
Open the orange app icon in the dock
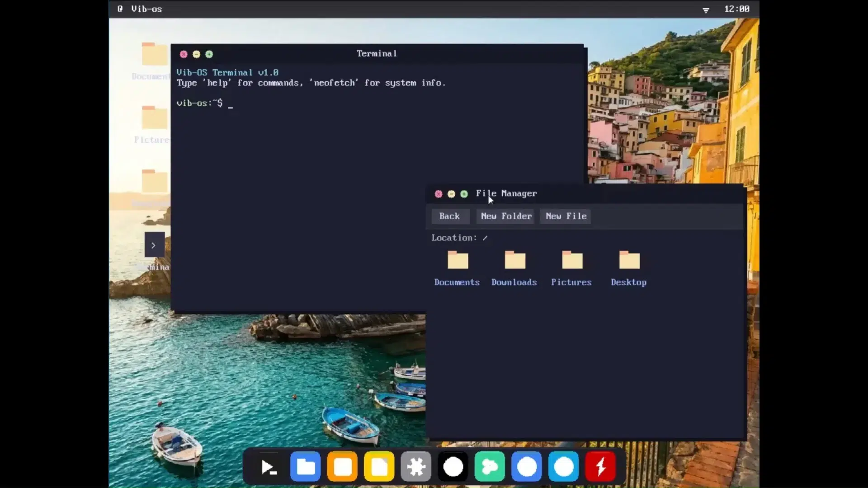342,466
